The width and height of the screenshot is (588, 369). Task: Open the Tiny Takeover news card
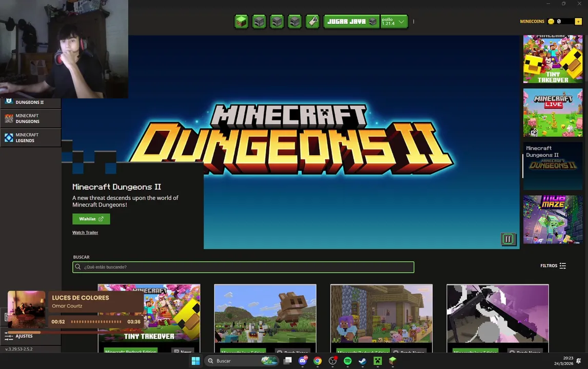click(149, 318)
